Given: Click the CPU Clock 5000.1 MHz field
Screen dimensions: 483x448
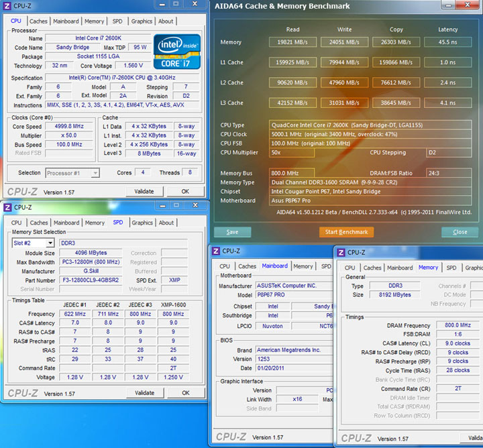Looking at the screenshot, I should (x=370, y=134).
